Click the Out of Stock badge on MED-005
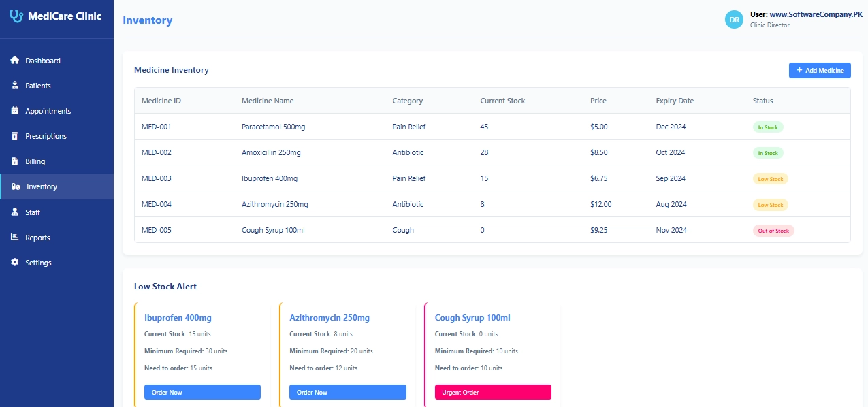 773,230
